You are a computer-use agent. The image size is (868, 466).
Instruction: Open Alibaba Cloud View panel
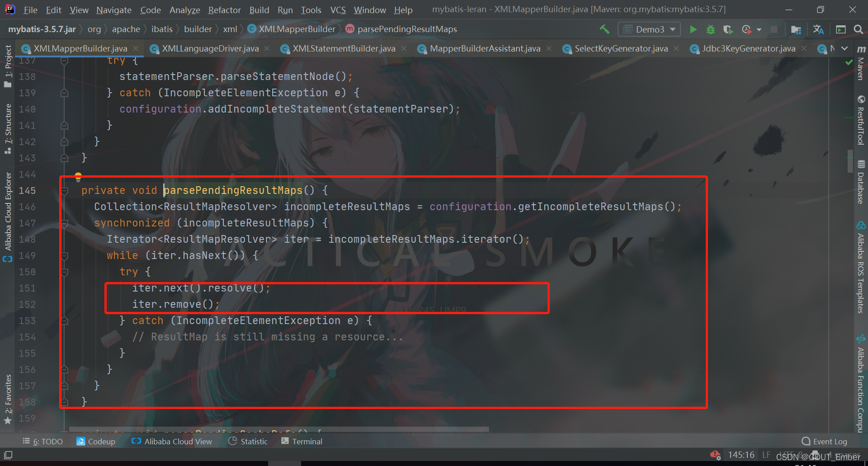[x=172, y=442]
